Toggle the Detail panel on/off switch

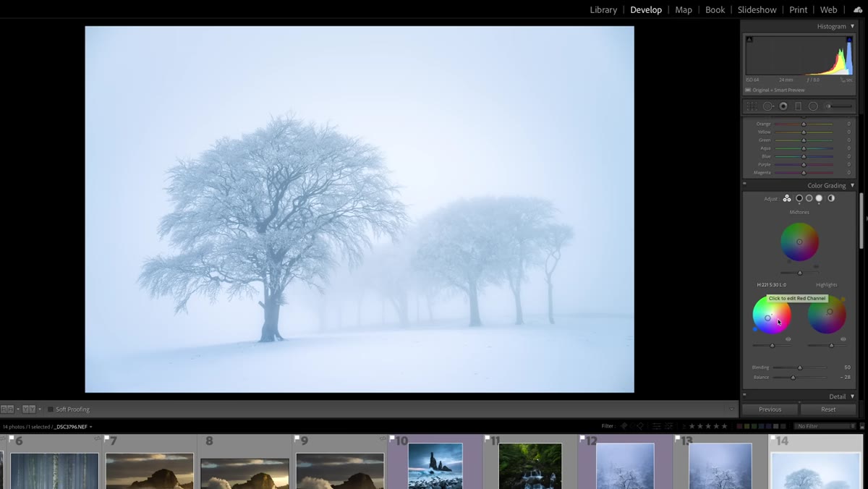[745, 395]
